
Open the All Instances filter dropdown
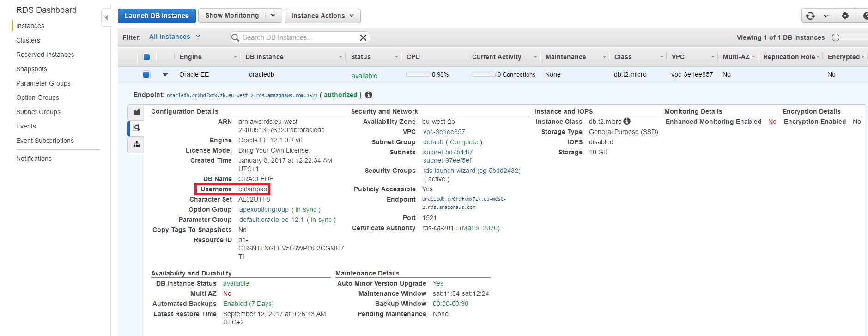pos(175,37)
